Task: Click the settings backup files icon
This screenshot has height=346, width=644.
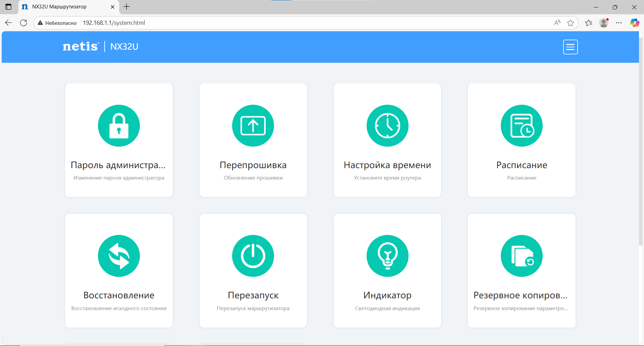Action: pyautogui.click(x=522, y=256)
